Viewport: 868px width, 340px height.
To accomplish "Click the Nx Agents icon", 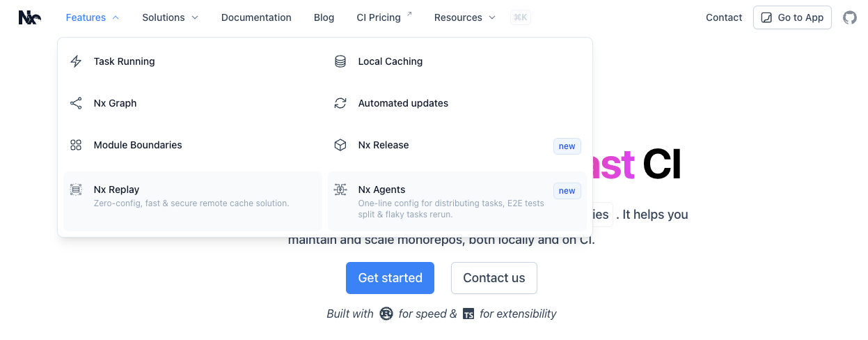I will point(340,190).
